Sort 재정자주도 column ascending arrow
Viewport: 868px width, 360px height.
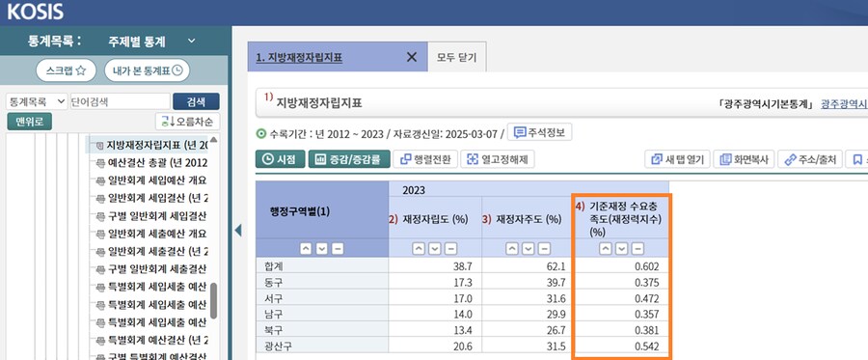click(513, 249)
